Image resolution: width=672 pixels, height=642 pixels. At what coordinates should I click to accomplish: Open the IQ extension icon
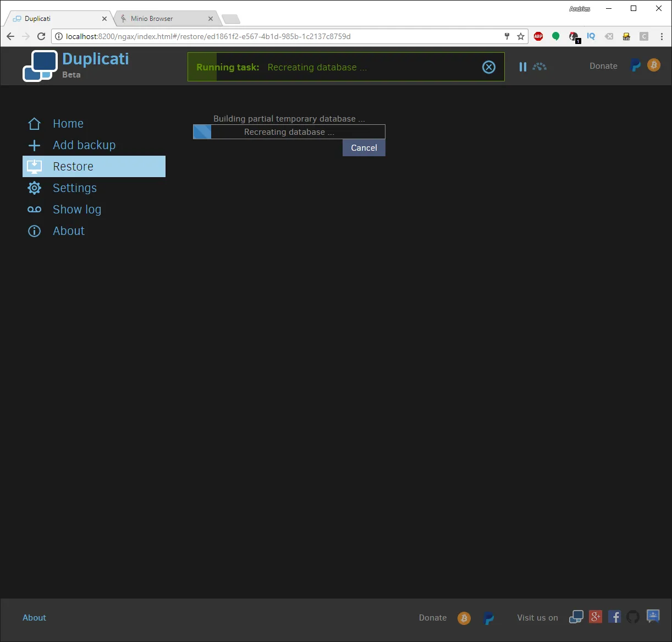tap(591, 36)
